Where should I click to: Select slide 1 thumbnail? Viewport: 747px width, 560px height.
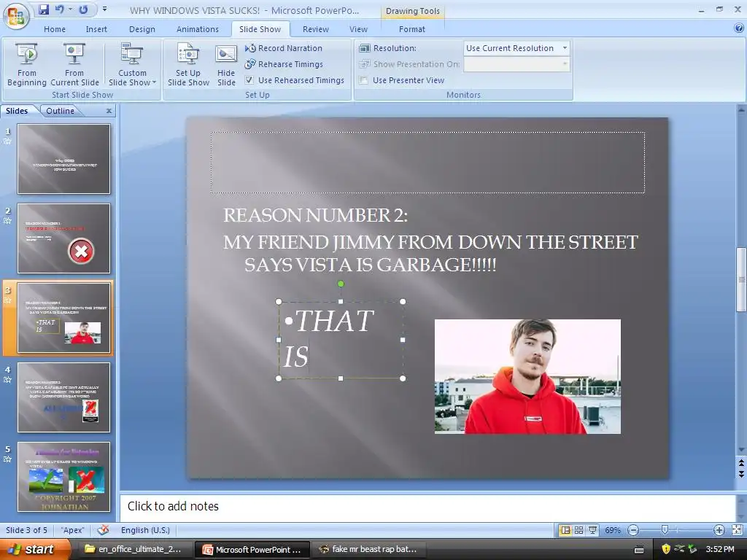(x=64, y=158)
